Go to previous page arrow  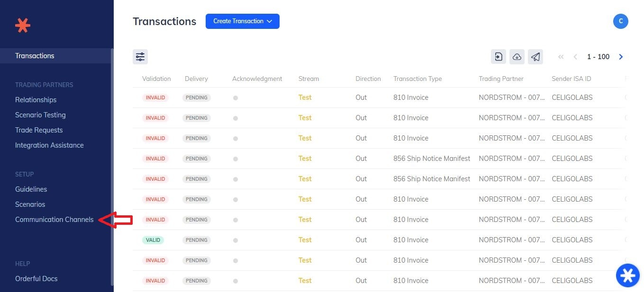click(575, 57)
